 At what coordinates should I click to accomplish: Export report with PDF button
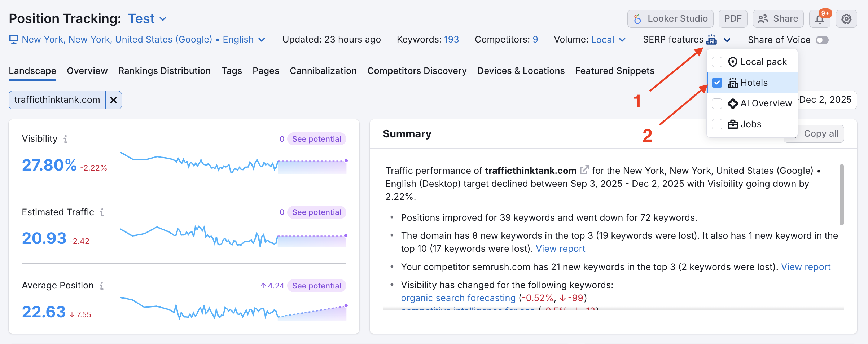[733, 19]
